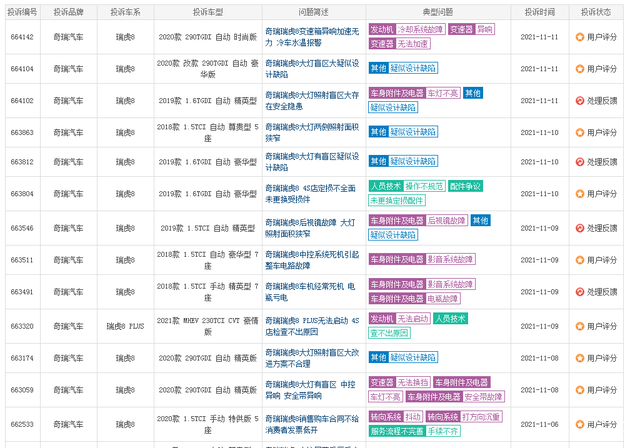Click the 投诉时间 column header

click(540, 10)
